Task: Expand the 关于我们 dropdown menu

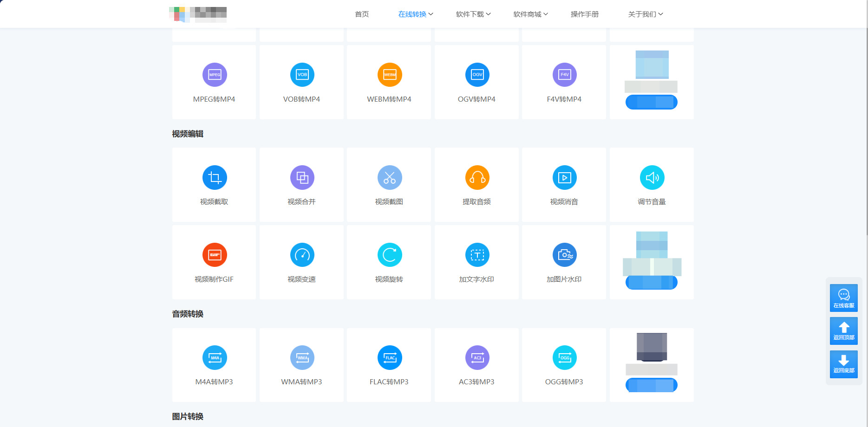Action: click(646, 14)
